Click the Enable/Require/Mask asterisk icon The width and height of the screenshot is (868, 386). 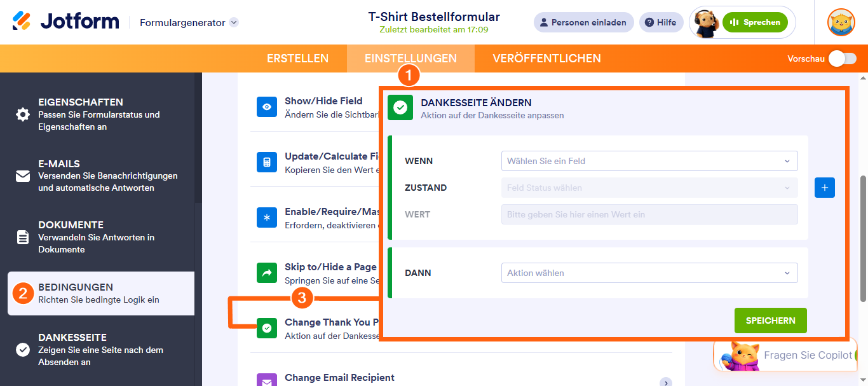click(x=267, y=217)
